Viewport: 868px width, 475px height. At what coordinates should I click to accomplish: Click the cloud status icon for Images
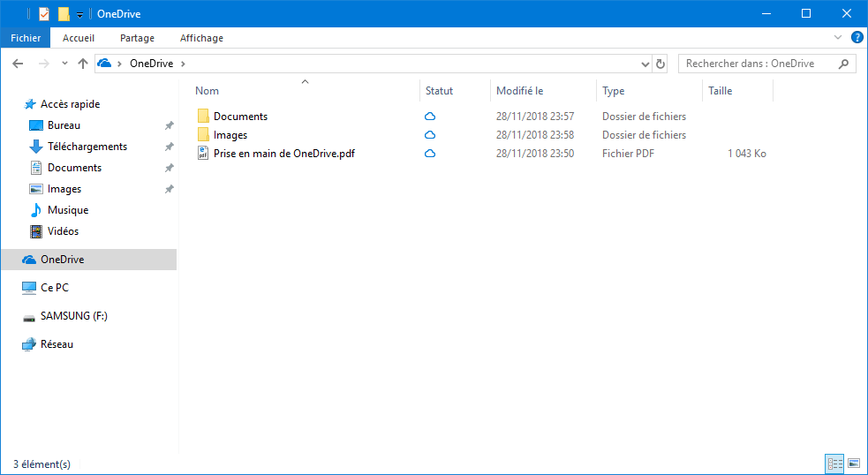click(x=429, y=135)
